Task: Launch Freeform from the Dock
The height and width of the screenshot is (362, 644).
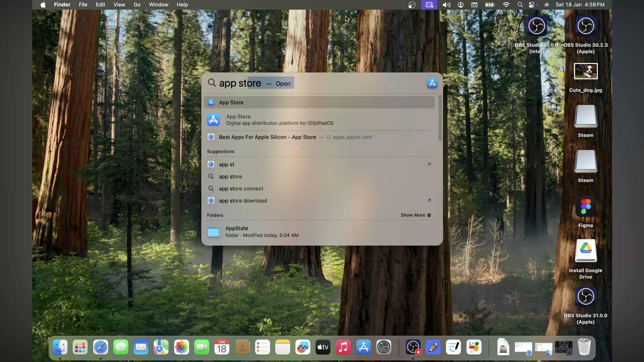Action: point(303,347)
